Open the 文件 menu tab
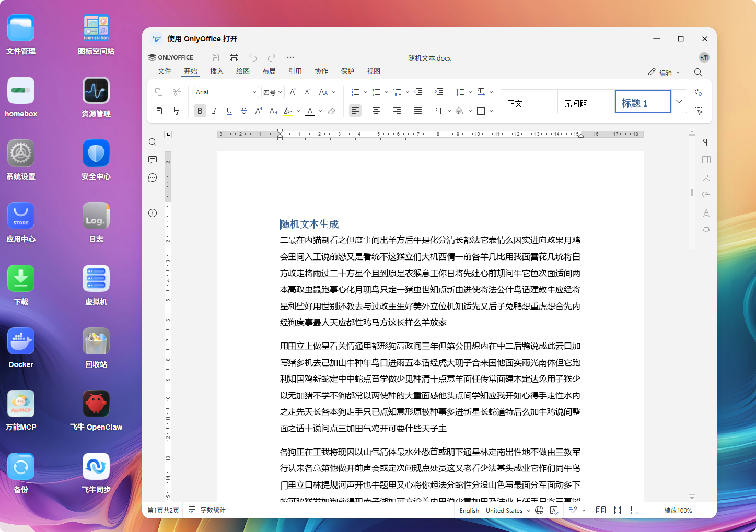This screenshot has width=756, height=532. [165, 71]
